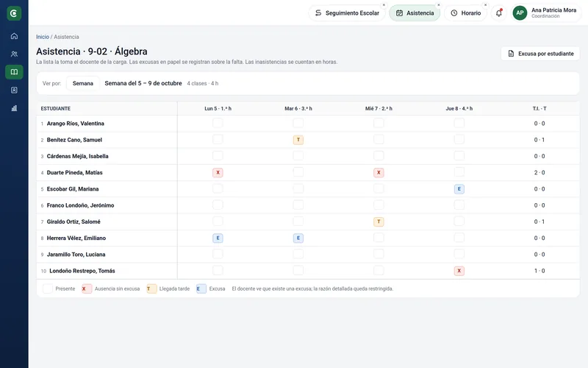Follow the Inicio breadcrumb link
Viewport: 588px width, 368px height.
tap(43, 37)
